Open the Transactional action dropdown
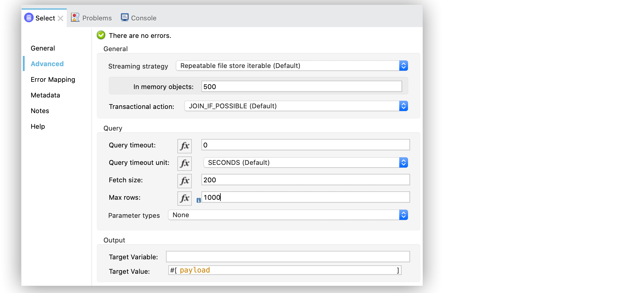644x293 pixels. (x=404, y=106)
